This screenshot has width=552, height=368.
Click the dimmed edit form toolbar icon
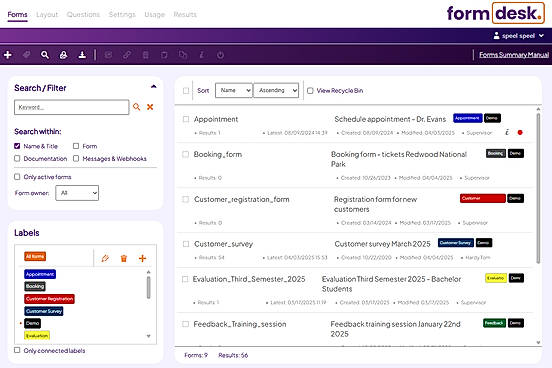(x=108, y=55)
